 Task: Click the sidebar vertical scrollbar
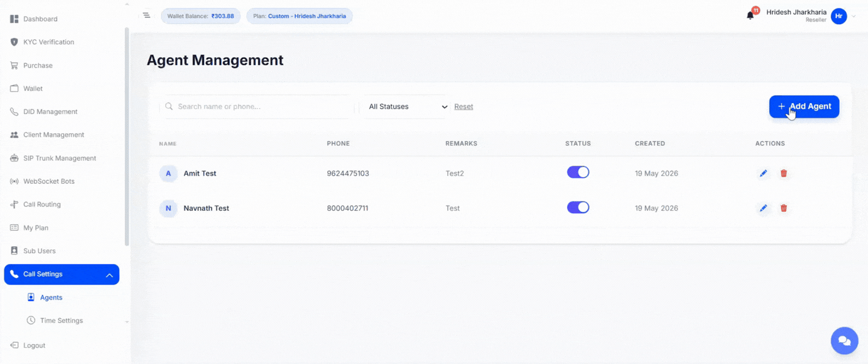point(127,136)
